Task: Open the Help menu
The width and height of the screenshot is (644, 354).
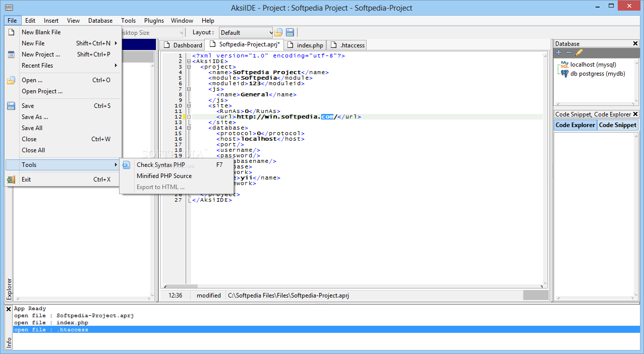Action: click(x=208, y=21)
